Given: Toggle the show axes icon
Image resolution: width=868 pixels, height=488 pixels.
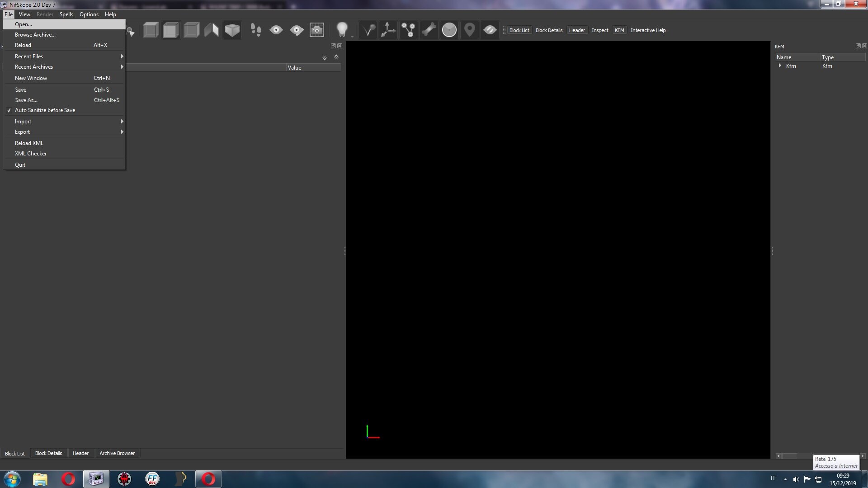Looking at the screenshot, I should 388,30.
